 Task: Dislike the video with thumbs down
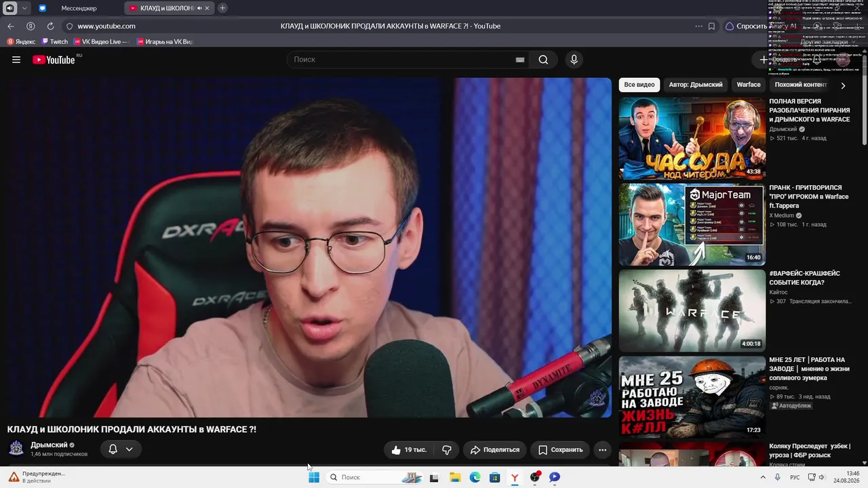click(447, 449)
